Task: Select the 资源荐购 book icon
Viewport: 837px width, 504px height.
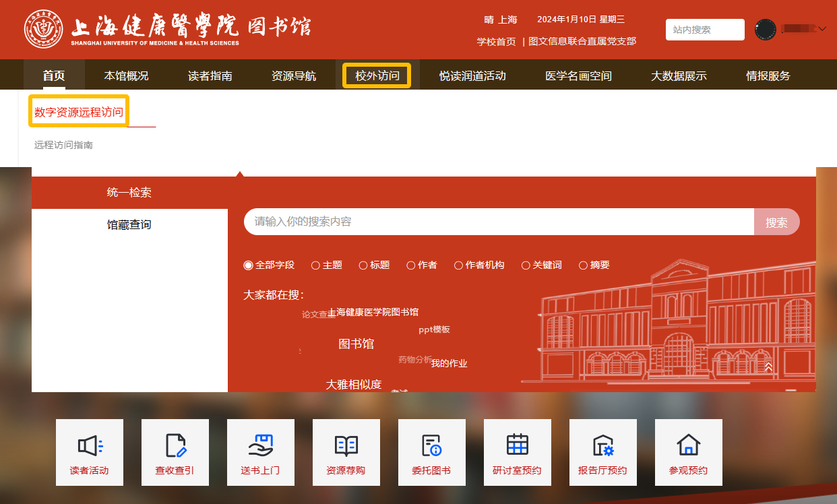Action: point(346,445)
